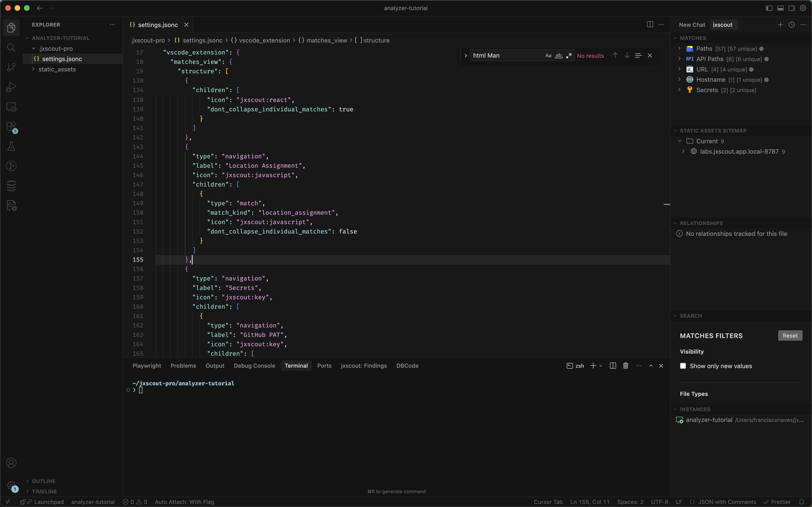
Task: Open new terminal profile dropdown arrow
Action: point(601,366)
